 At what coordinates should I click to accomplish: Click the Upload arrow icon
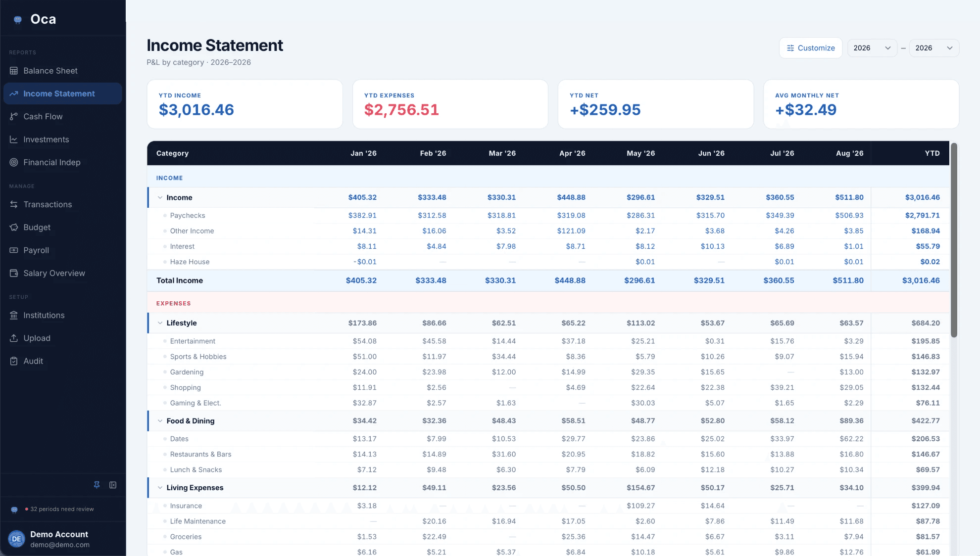pos(14,338)
